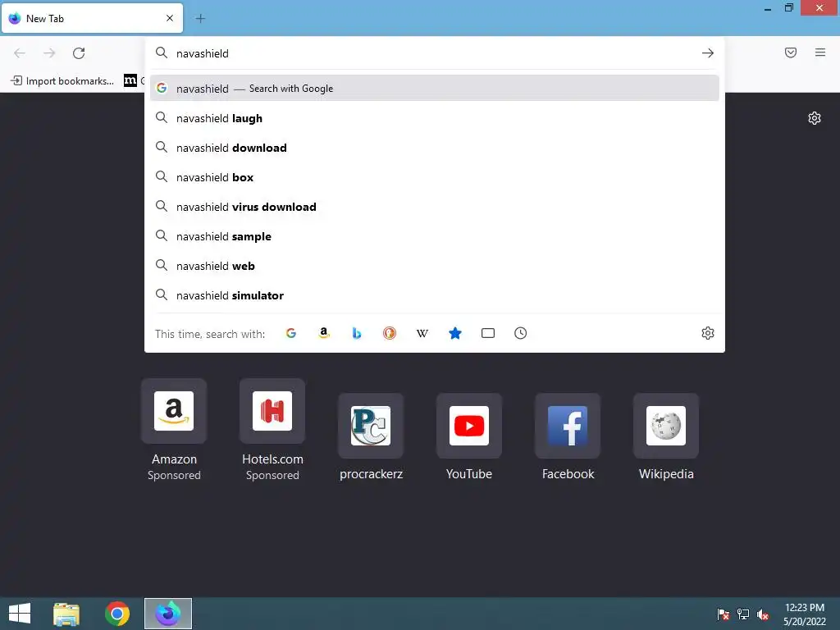The image size is (840, 630).
Task: Select the New Tab tab
Action: pos(92,18)
